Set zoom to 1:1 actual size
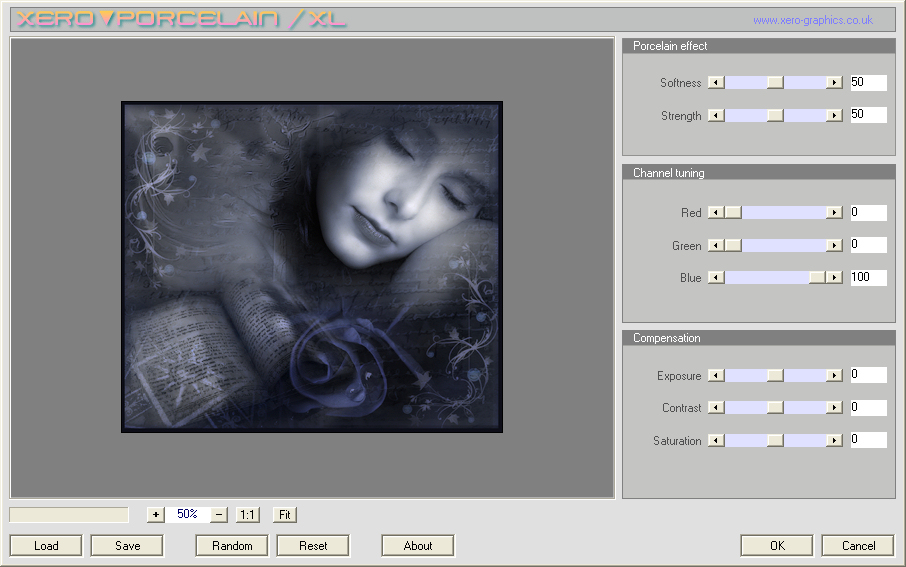 click(247, 515)
